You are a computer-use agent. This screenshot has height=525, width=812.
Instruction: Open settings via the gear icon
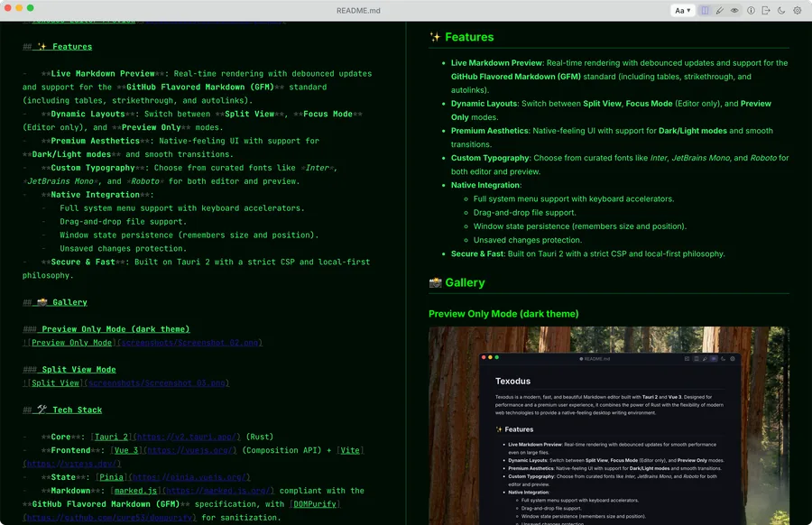[798, 10]
